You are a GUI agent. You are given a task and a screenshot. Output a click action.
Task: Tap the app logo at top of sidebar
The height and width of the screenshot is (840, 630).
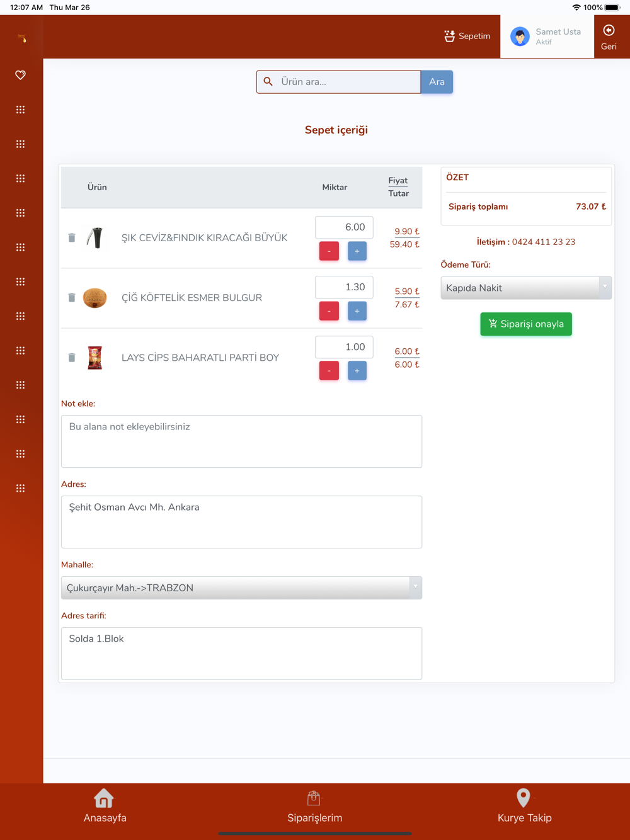point(22,38)
